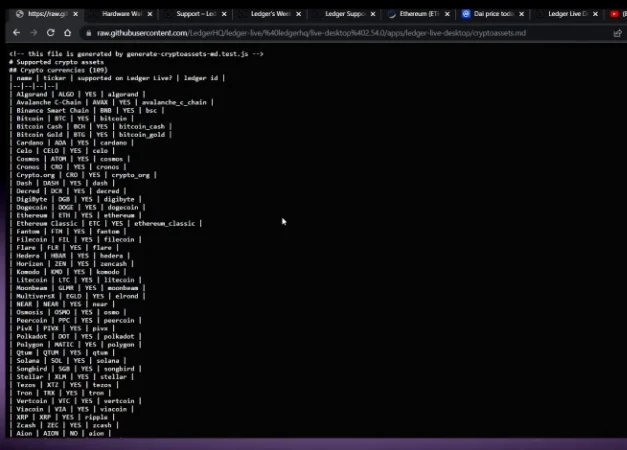Click the Bitcoin BTC row
Screen dimensions: 627x450
click(72, 118)
